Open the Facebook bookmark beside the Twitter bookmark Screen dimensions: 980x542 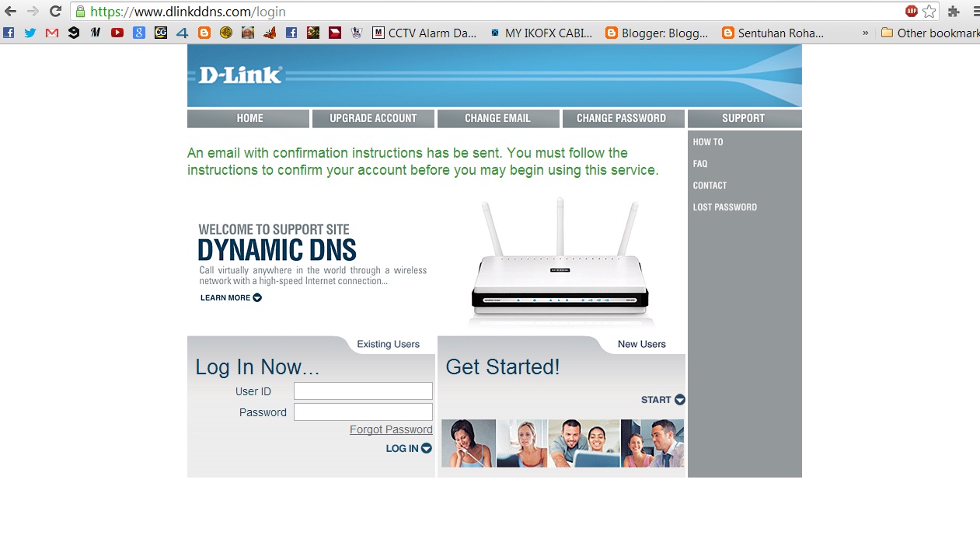coord(9,33)
